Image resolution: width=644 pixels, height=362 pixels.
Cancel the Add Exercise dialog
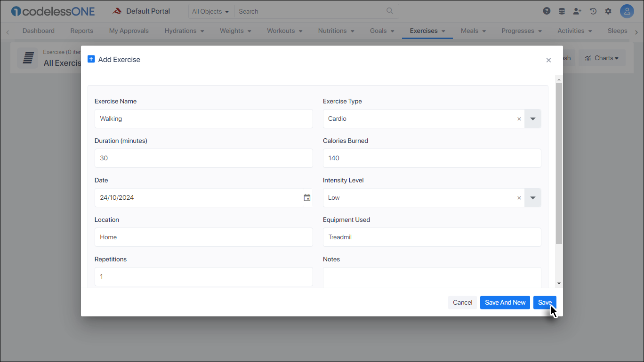coord(462,302)
